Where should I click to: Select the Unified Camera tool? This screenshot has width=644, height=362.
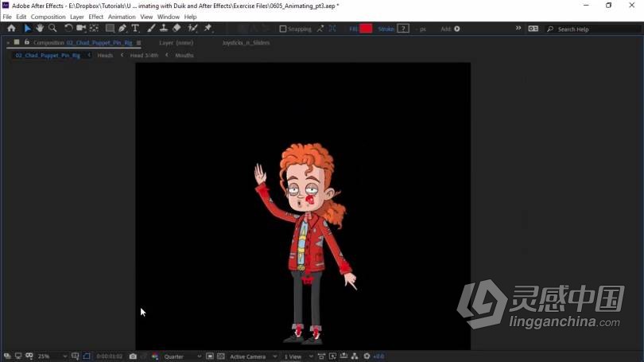81,29
